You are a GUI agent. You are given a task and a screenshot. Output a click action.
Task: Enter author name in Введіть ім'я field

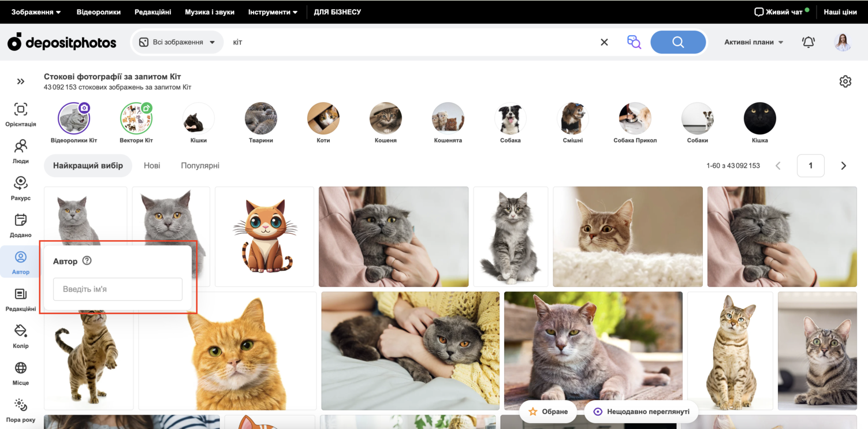click(118, 289)
